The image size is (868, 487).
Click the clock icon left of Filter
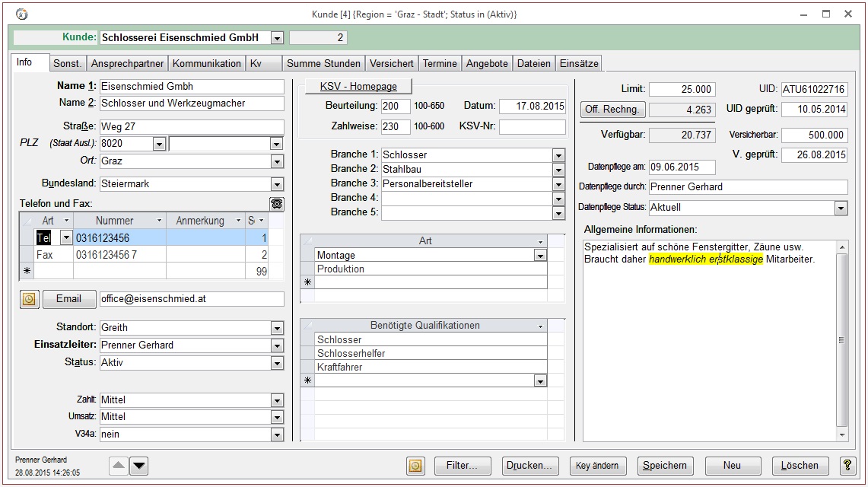pyautogui.click(x=415, y=466)
